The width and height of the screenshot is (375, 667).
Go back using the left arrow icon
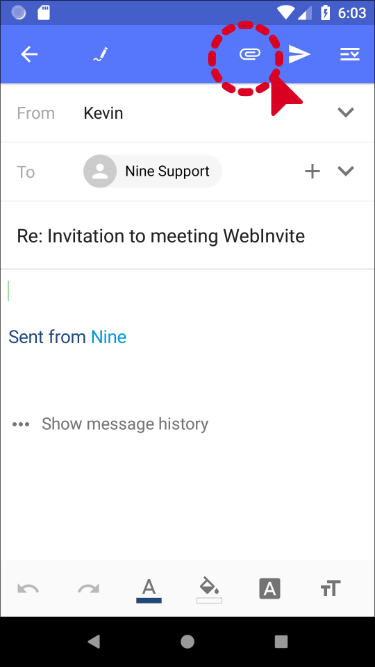coord(29,54)
